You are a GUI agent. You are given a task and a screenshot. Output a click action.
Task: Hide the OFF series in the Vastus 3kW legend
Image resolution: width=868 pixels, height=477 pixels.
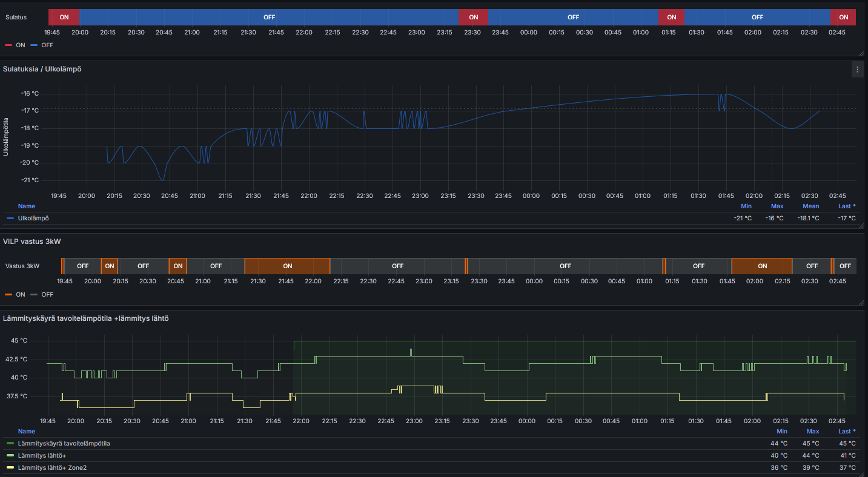tap(47, 295)
